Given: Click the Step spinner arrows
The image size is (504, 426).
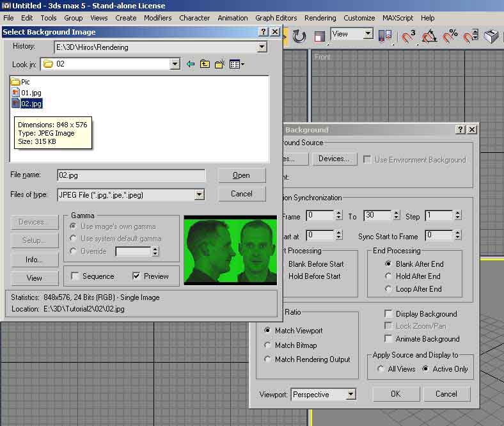Looking at the screenshot, I should tap(458, 215).
